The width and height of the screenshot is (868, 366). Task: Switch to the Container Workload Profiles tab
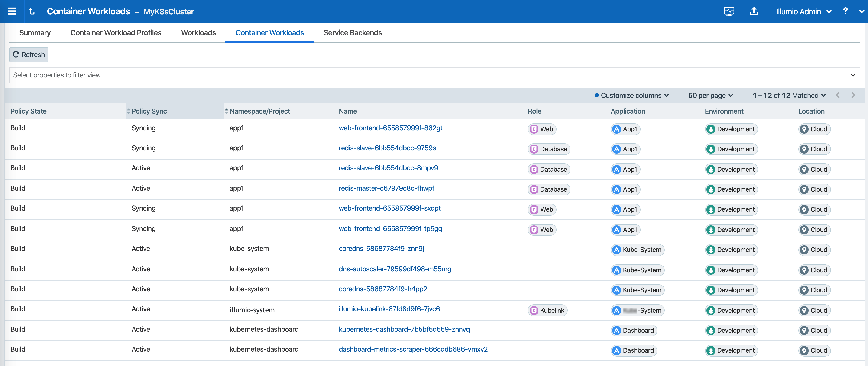point(116,33)
